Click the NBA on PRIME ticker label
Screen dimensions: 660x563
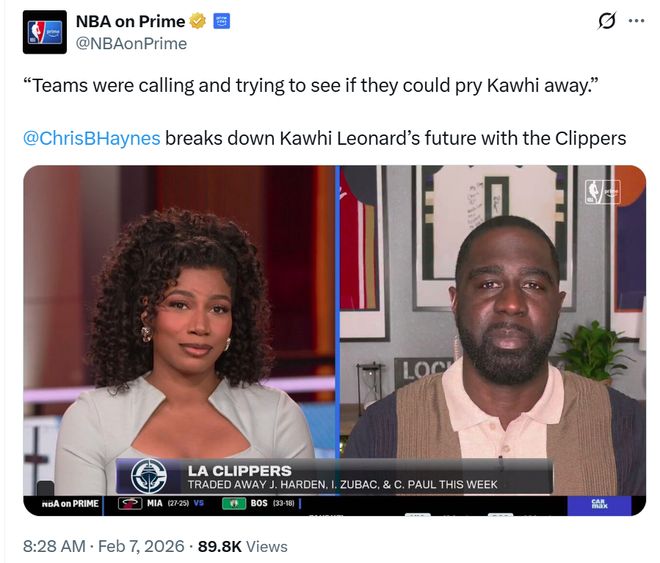[70, 503]
